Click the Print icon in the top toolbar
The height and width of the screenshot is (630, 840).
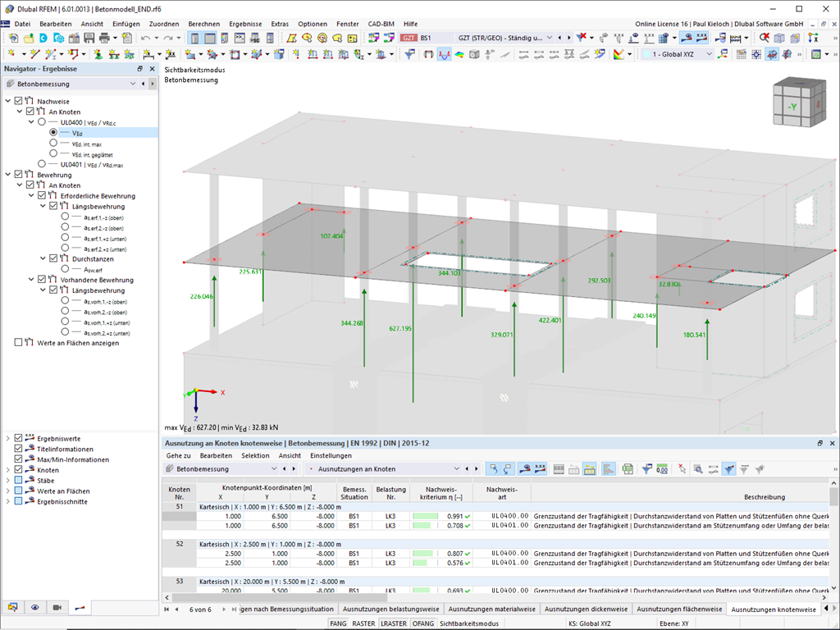click(x=104, y=38)
